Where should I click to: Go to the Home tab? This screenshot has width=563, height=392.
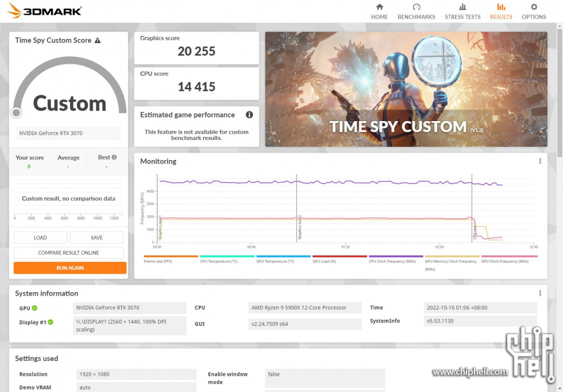379,11
